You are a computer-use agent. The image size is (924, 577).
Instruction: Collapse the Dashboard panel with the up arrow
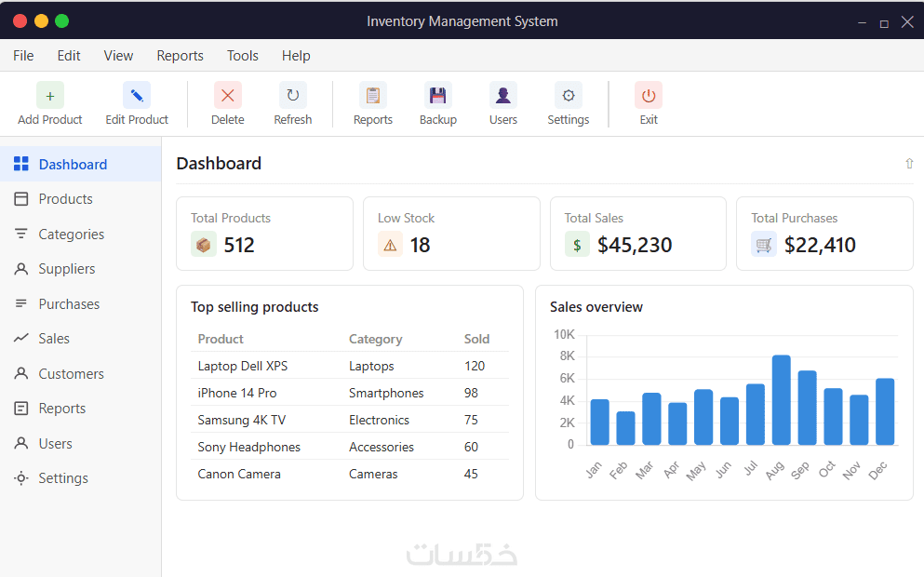909,164
